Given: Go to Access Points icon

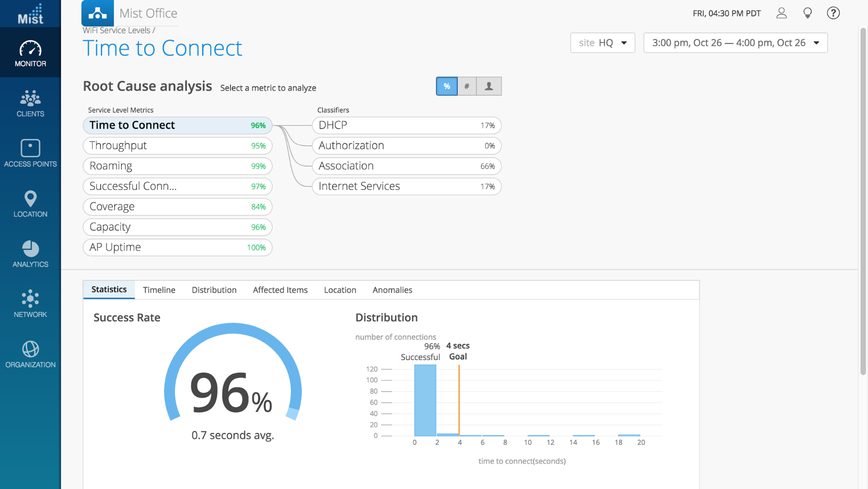Looking at the screenshot, I should point(30,148).
